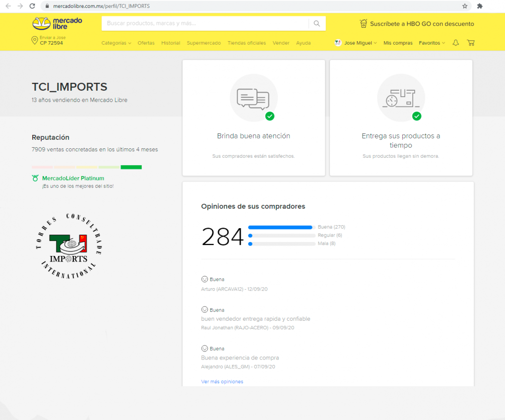Expand the Categorías dropdown

point(116,43)
